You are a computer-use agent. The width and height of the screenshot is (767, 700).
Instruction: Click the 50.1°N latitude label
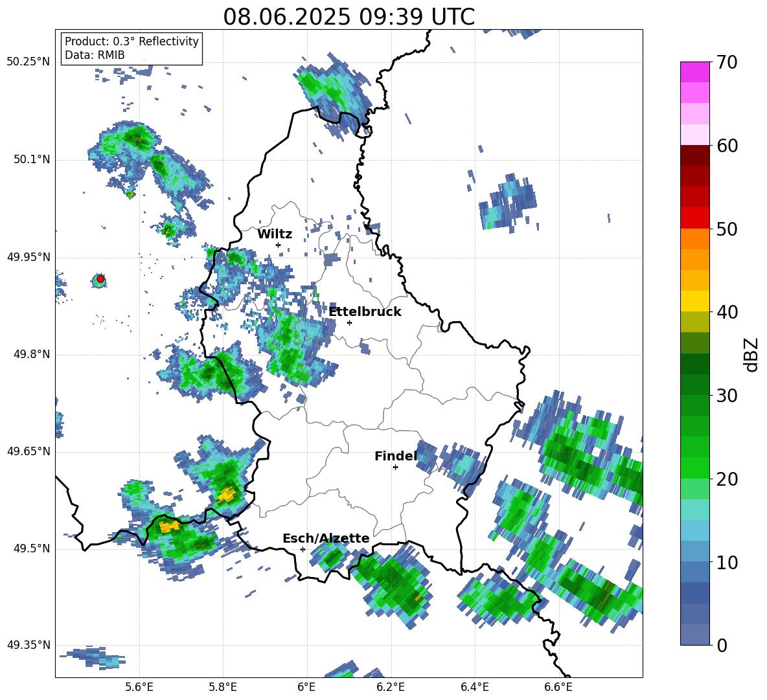click(31, 159)
